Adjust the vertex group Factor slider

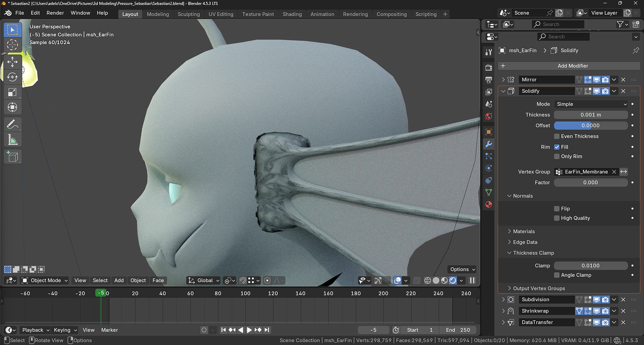[x=591, y=182]
